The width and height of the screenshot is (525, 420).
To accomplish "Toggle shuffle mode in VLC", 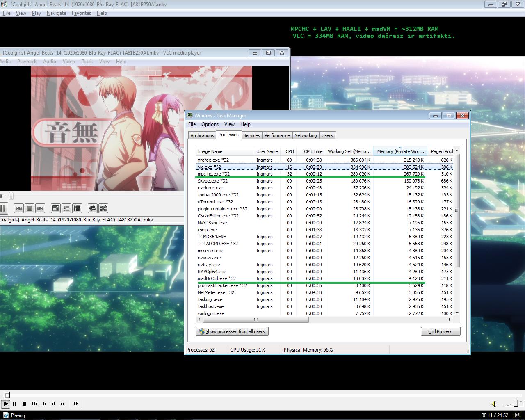I will pos(103,208).
